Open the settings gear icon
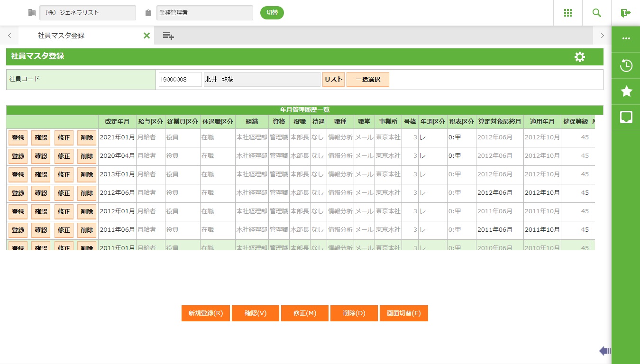Screen dimensions: 640x364 [579, 57]
